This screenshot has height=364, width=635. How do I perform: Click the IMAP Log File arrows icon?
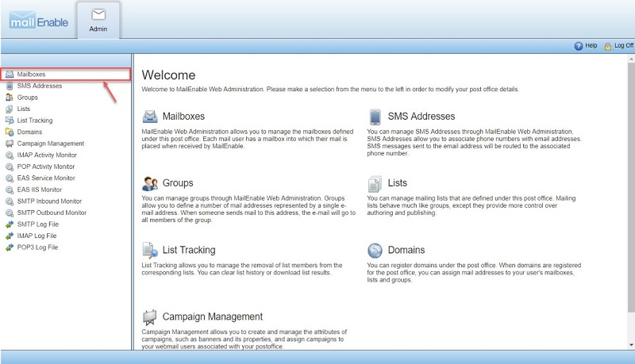[10, 236]
